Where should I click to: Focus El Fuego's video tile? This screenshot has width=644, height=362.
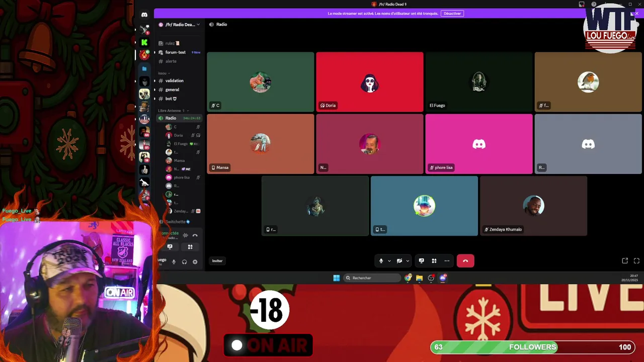479,82
